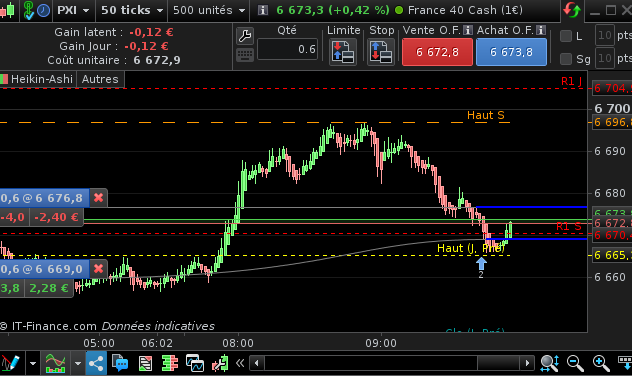The width and height of the screenshot is (632, 376).
Task: Click the candlestick chart style icon
Action: (7, 10)
